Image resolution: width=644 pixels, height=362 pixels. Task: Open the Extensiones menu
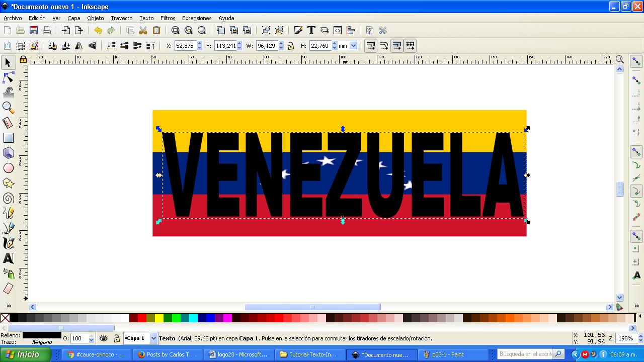pos(197,18)
